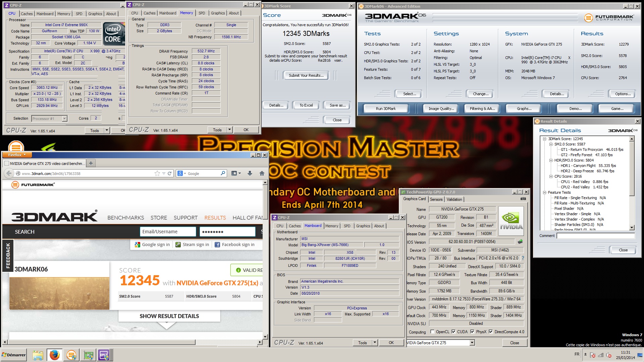Switch to GPU-Z taskbar icon
The image size is (644, 362).
(88, 355)
